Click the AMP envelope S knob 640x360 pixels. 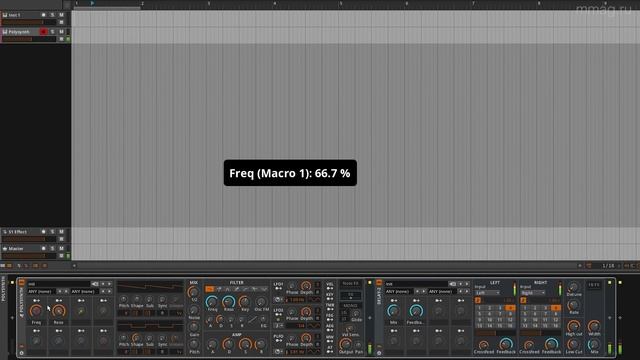point(245,344)
